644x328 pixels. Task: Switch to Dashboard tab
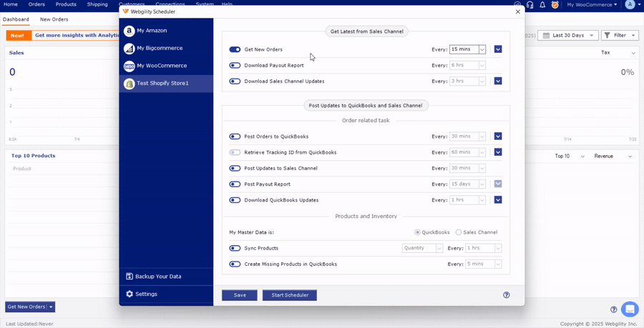click(16, 19)
